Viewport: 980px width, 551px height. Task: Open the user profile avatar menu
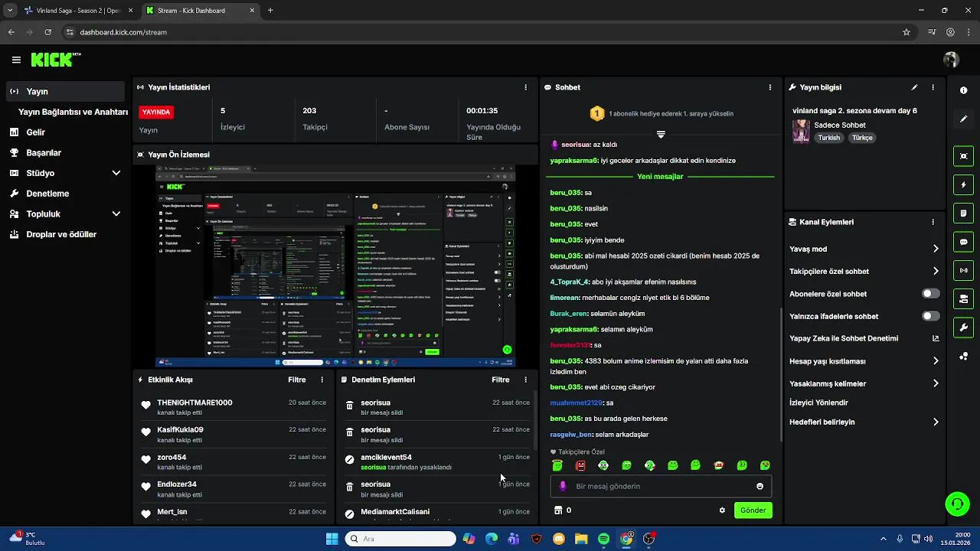[951, 60]
